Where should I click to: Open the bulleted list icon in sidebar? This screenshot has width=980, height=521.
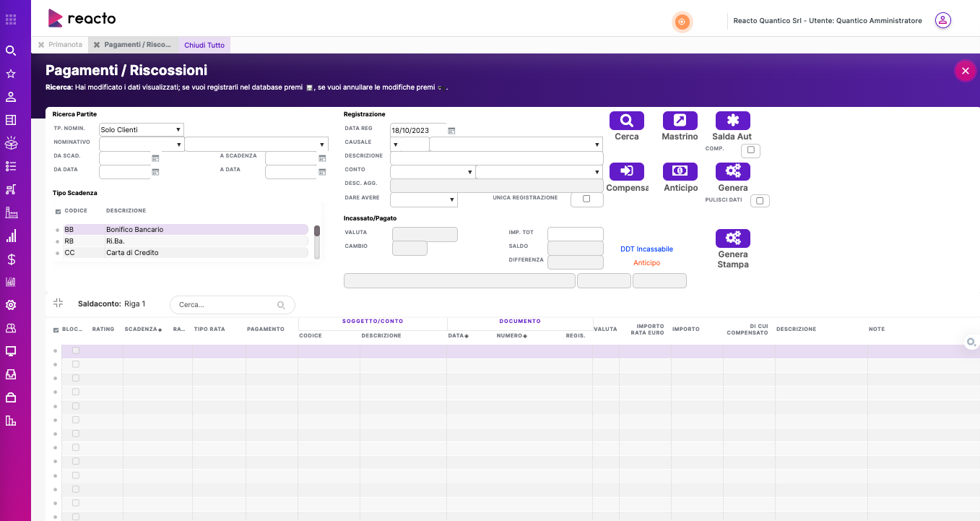click(x=11, y=166)
